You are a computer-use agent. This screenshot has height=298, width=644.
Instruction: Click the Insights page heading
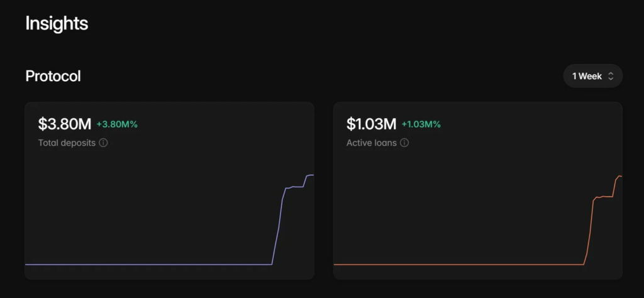tap(57, 23)
